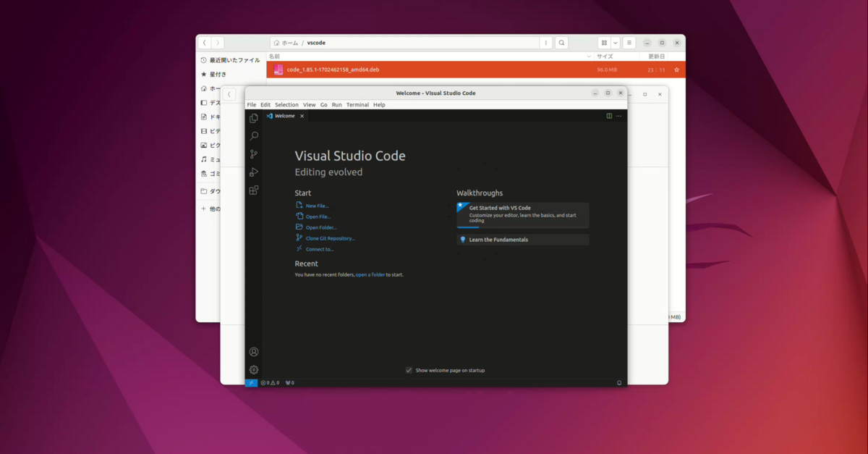Click the Clone Git Repository... link
Screen dimensions: 868x454
(x=331, y=238)
